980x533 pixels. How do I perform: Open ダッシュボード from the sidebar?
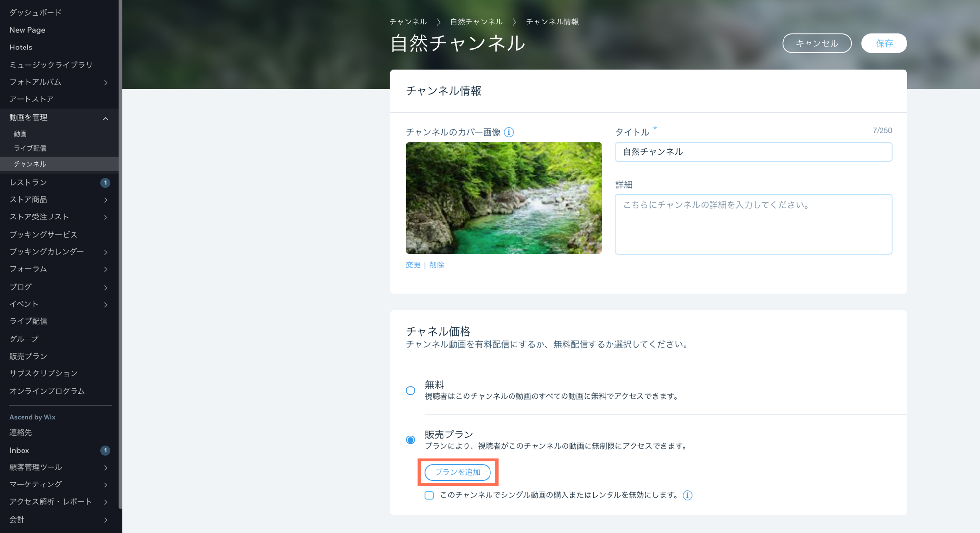click(x=35, y=13)
